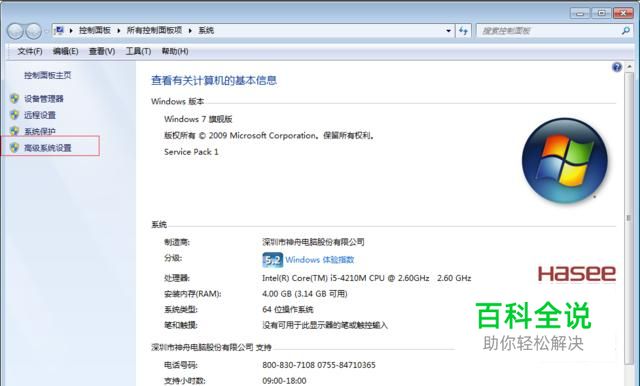Click the 4.00 GB (3.14 GB 可用) value
640x386 pixels.
(x=304, y=294)
